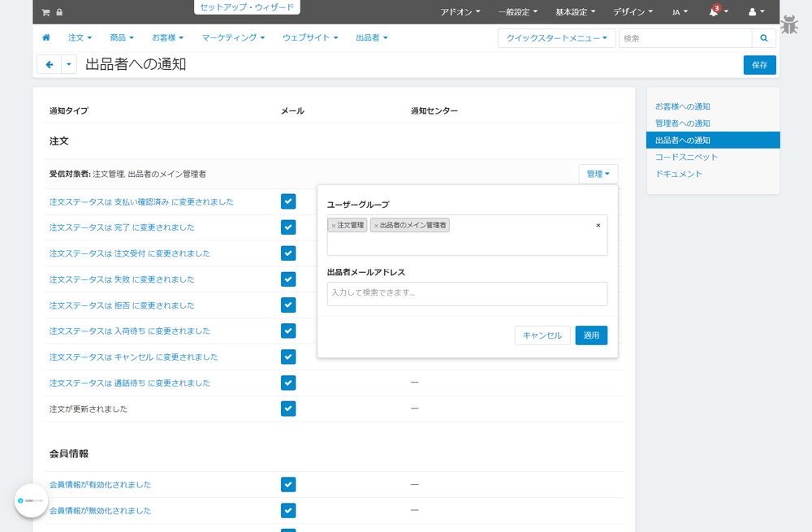Image resolution: width=812 pixels, height=532 pixels.
Task: Uncheck mail for 会員情報が有効化されました
Action: point(288,484)
